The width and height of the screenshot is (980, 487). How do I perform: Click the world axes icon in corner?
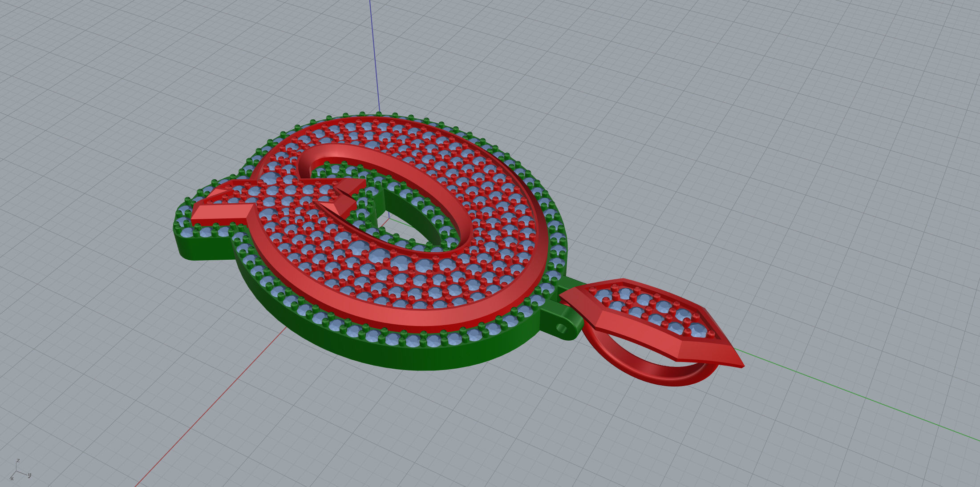[x=20, y=471]
